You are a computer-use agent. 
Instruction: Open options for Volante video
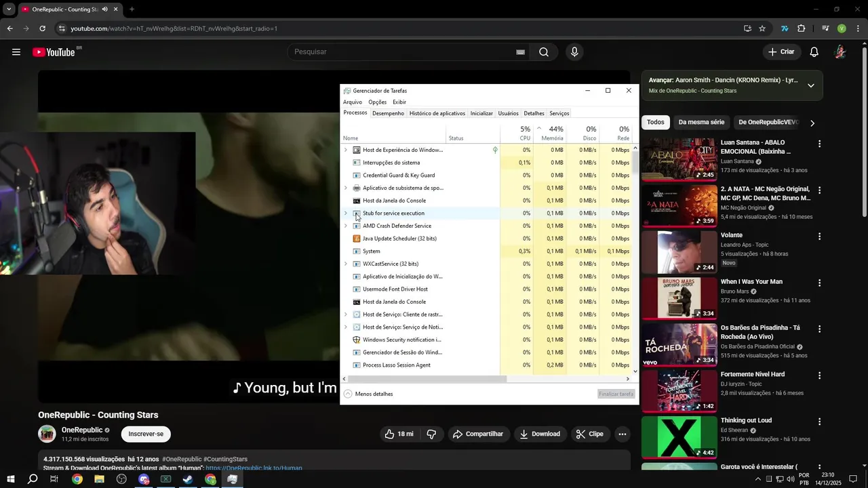(x=819, y=237)
